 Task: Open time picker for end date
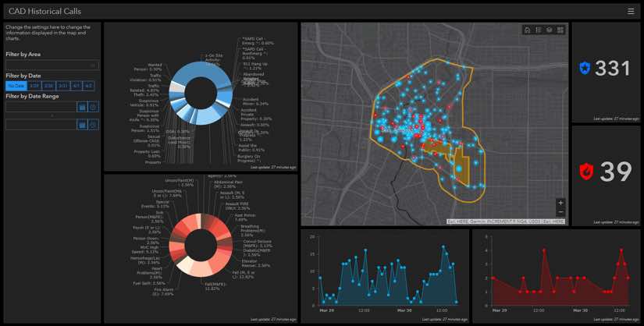94,125
